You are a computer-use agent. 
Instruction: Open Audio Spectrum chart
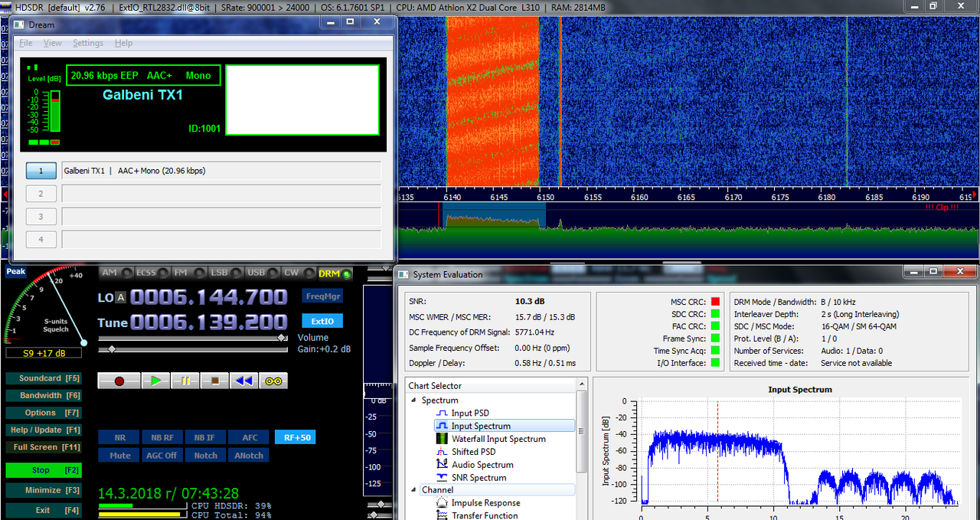(482, 465)
